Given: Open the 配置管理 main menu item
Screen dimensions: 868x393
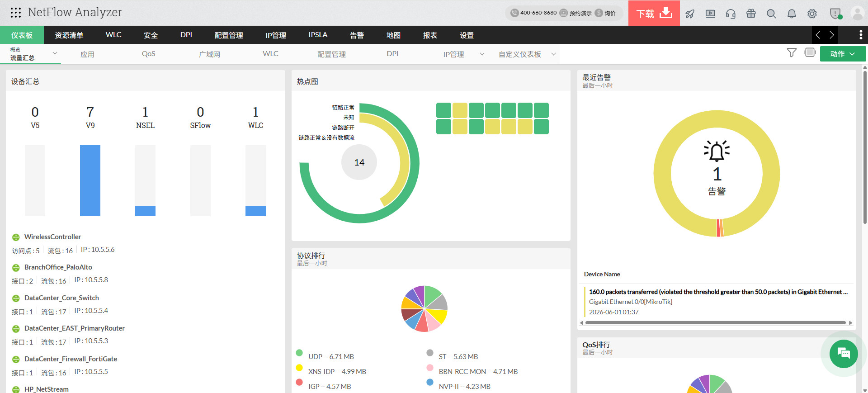Looking at the screenshot, I should pyautogui.click(x=229, y=35).
